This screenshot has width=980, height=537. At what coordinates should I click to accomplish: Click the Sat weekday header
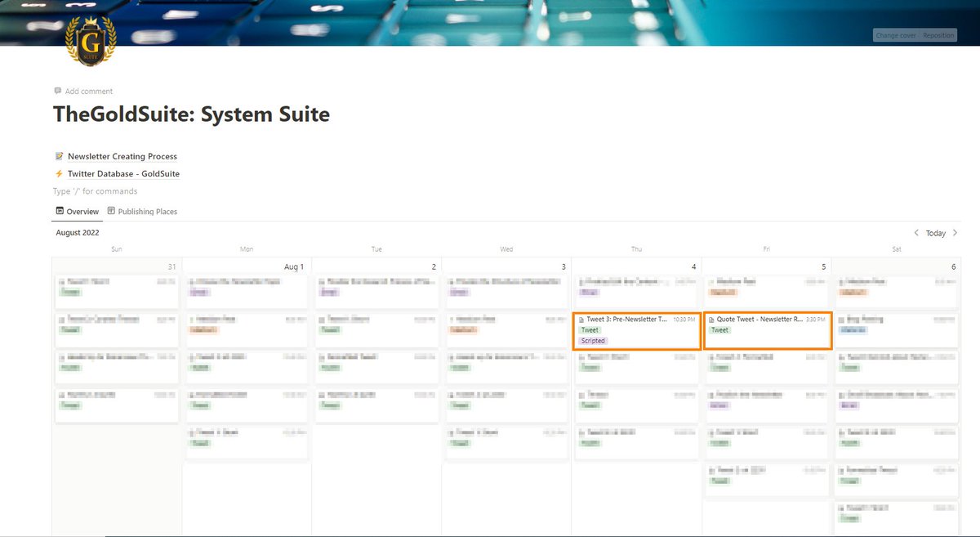point(897,248)
